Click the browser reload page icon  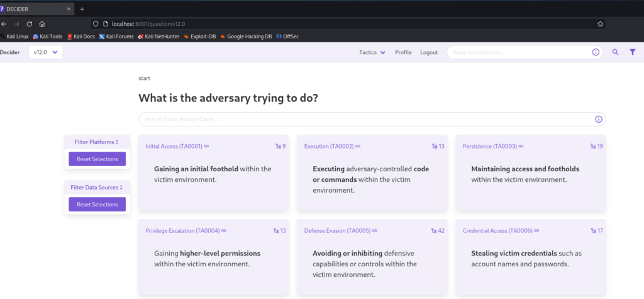29,23
